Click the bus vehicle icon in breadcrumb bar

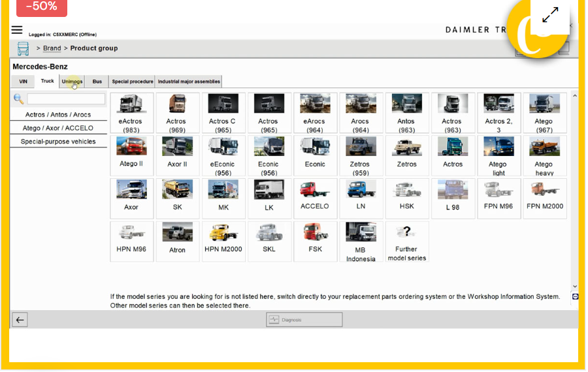coord(23,49)
